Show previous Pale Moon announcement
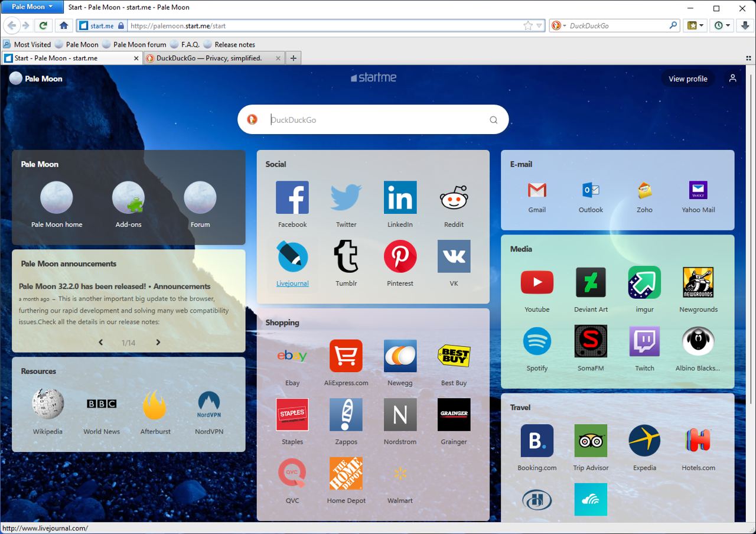This screenshot has height=534, width=756. 101,343
